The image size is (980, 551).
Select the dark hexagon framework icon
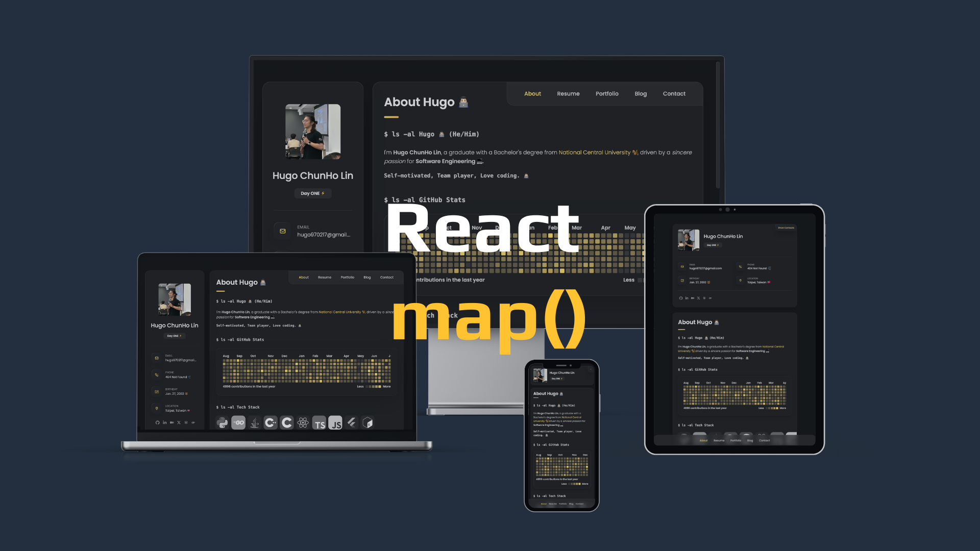(368, 422)
